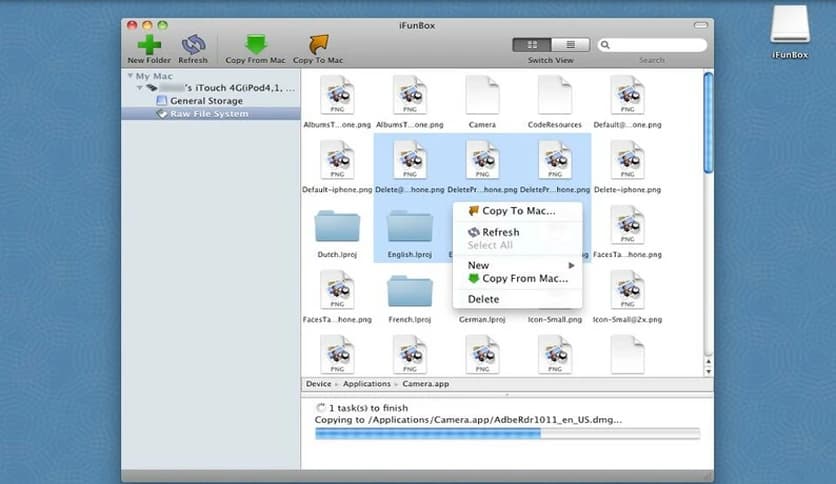Click the Icon-Small.png file label
This screenshot has height=484, width=836.
554,320
